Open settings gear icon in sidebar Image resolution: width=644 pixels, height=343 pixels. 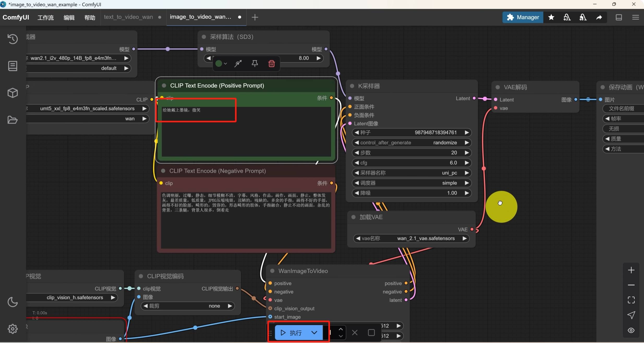pos(13,329)
